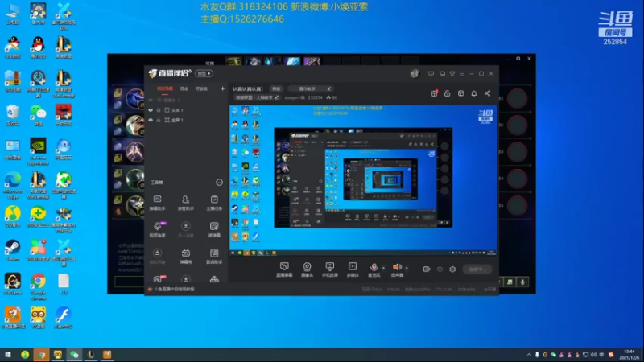Add 多媒体 multimedia source
Image resolution: width=644 pixels, height=362 pixels.
click(353, 269)
